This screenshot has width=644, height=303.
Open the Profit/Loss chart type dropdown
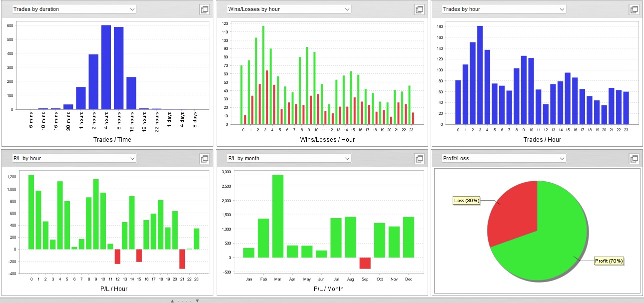click(504, 158)
